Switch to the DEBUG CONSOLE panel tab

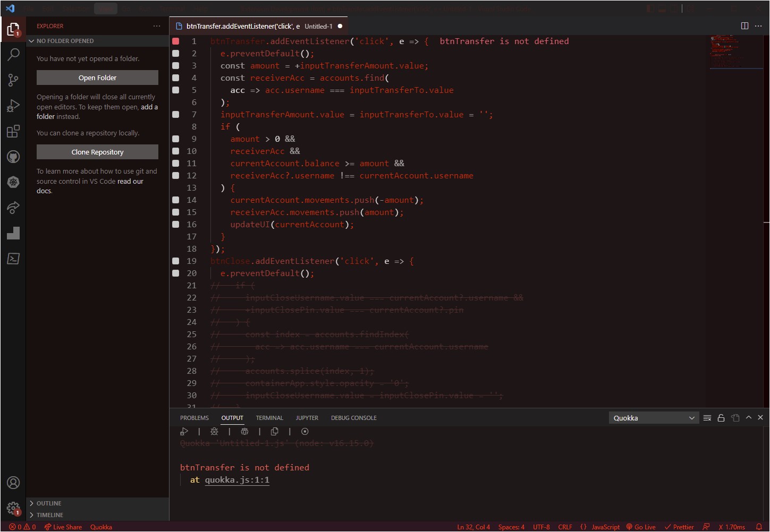click(x=354, y=418)
